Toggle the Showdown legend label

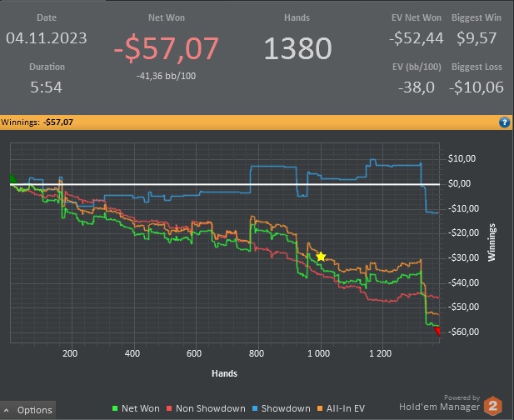[286, 408]
